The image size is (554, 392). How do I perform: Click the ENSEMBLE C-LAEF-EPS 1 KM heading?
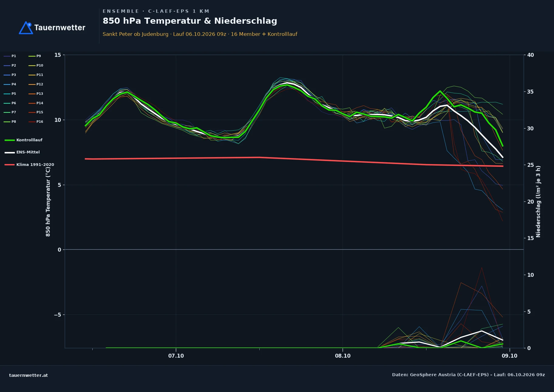tap(156, 11)
